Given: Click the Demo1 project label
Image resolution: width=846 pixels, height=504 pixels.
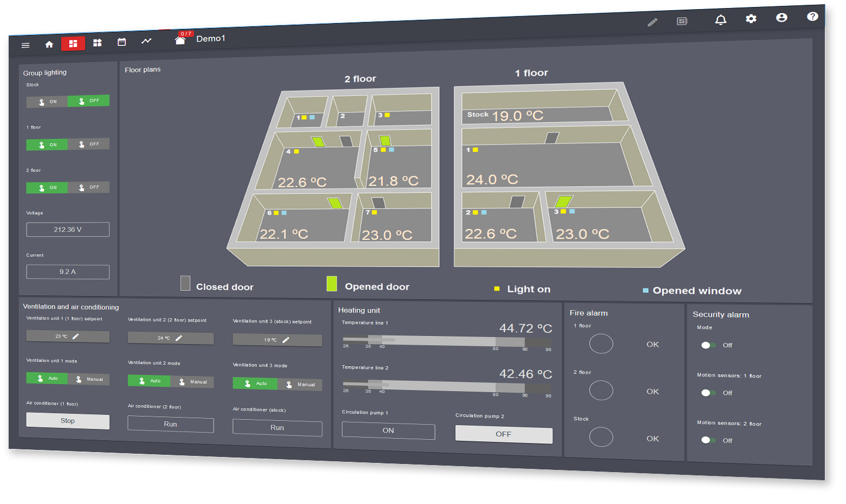Looking at the screenshot, I should click(x=211, y=38).
